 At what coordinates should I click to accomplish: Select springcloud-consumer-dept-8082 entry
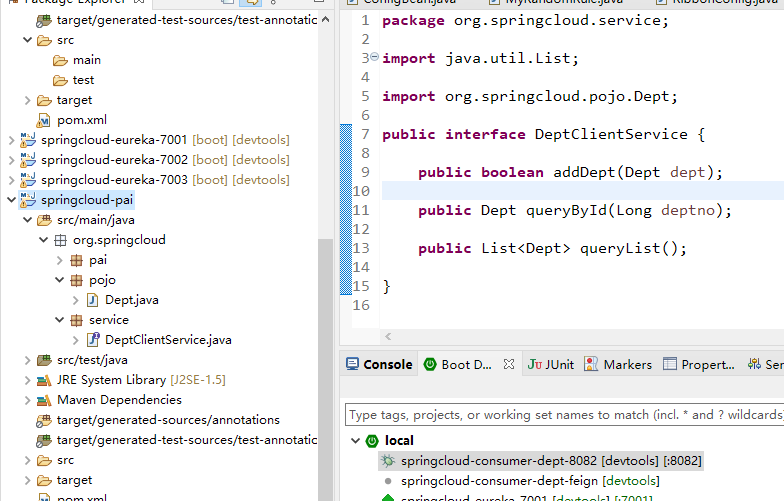click(551, 460)
